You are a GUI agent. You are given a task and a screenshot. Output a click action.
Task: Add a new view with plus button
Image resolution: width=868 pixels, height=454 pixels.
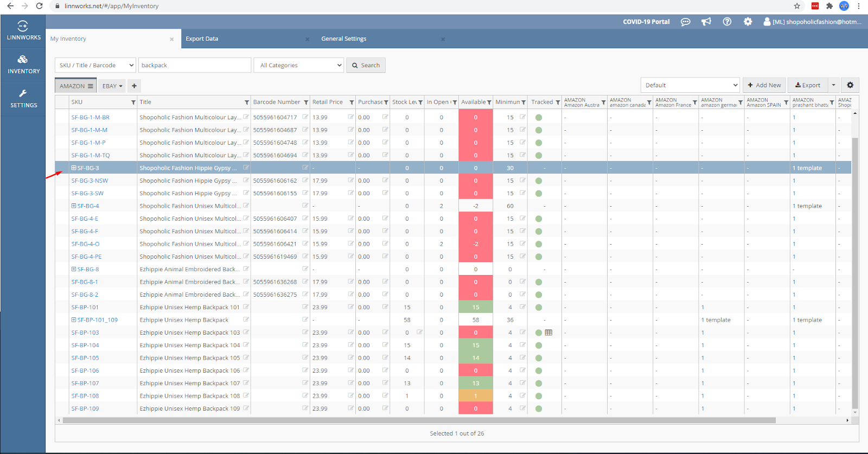coord(134,86)
